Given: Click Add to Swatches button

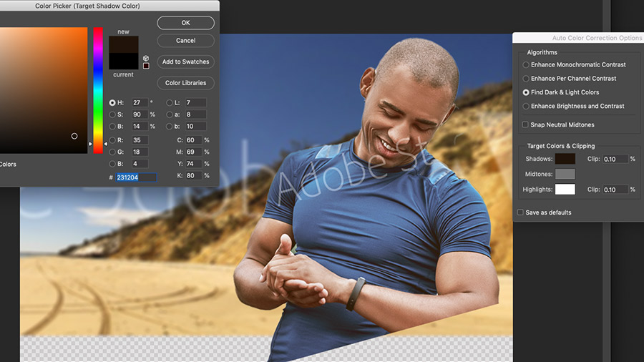Looking at the screenshot, I should point(185,62).
